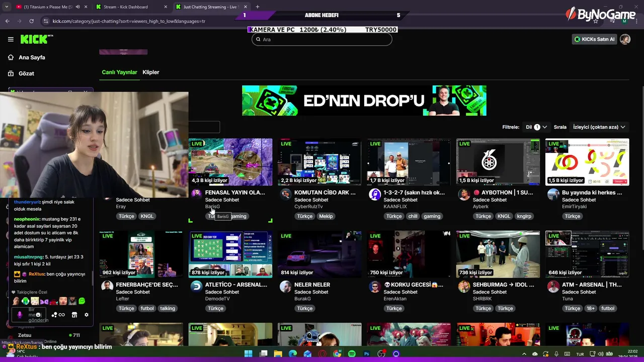
Task: Click the ED'NIN DROP'U banner
Action: pyautogui.click(x=364, y=101)
